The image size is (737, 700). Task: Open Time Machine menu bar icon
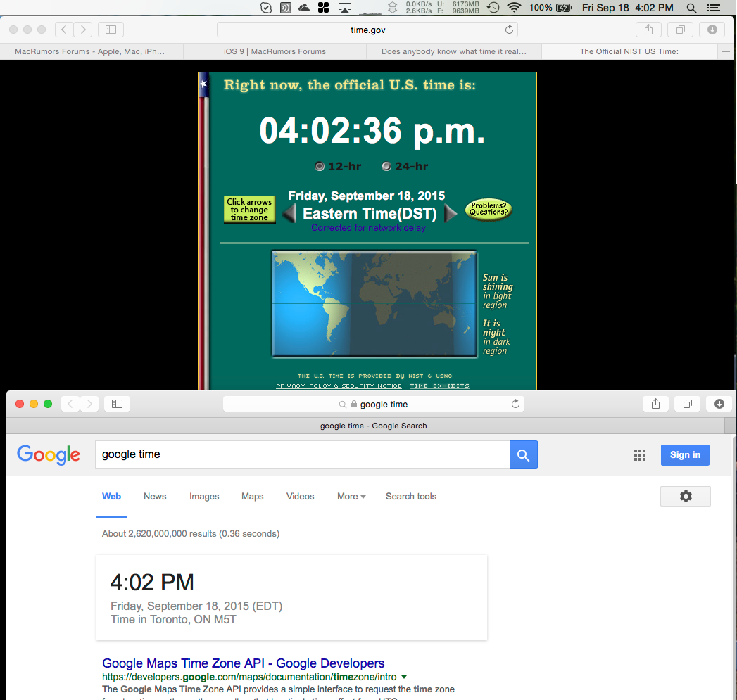point(493,8)
